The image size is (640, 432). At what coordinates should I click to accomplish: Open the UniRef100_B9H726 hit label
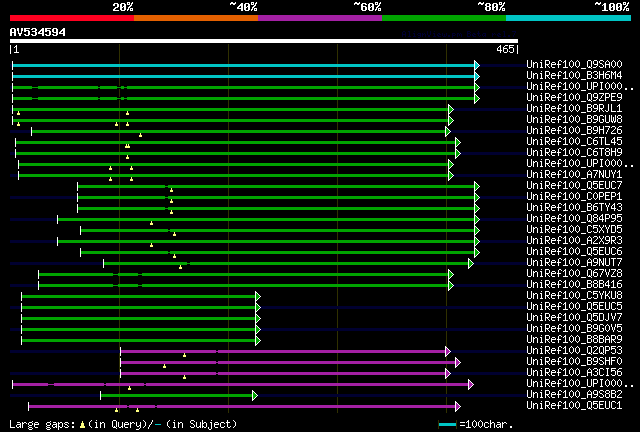click(574, 130)
